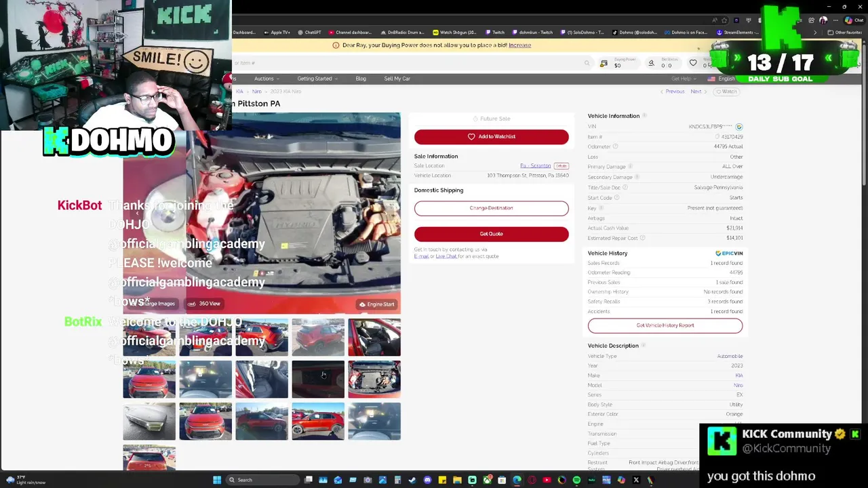Open the Other favorites folder
The height and width of the screenshot is (488, 868).
[844, 33]
